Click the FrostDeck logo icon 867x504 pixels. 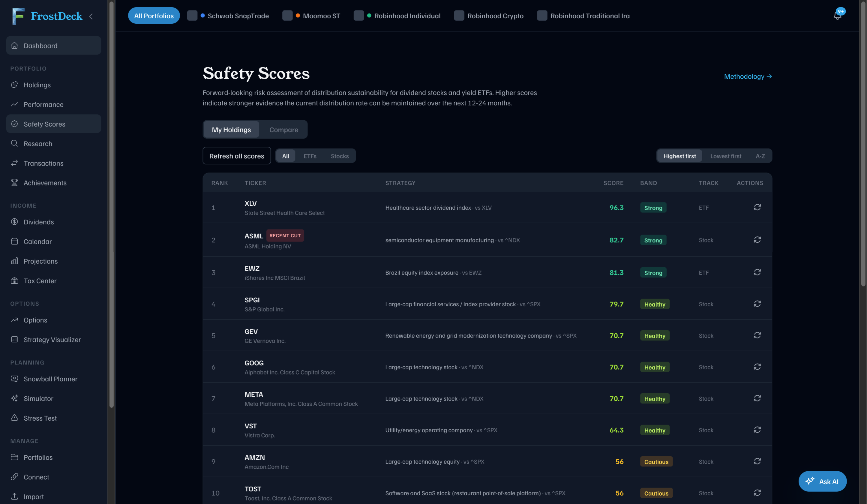[x=18, y=16]
